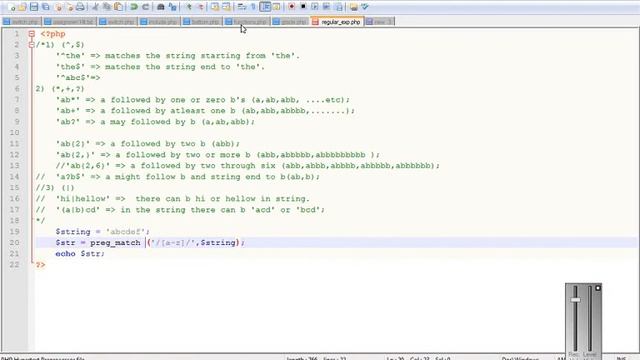Viewport: 640px width, 360px height.
Task: Undo last edit with the green Undo arrow
Action: tap(133, 7)
